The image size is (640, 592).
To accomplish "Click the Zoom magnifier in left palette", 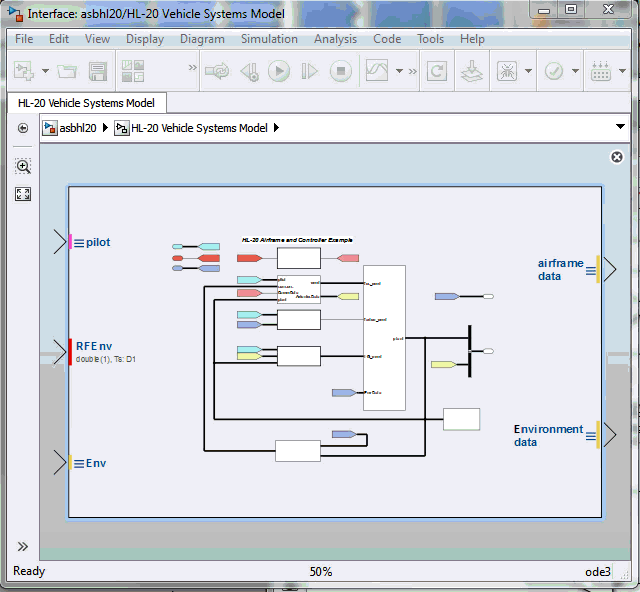I will [23, 166].
